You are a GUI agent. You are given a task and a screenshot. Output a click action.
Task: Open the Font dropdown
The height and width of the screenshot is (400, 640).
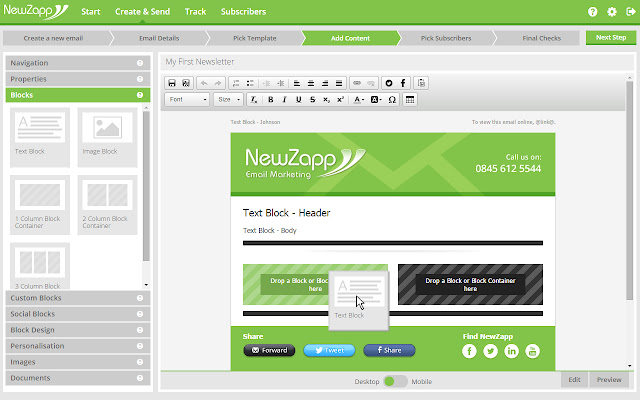(x=188, y=100)
